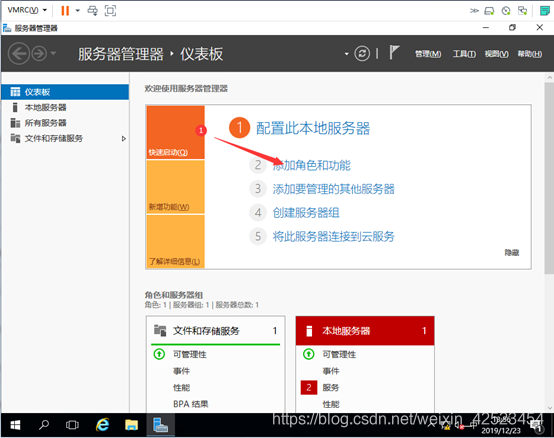The image size is (554, 438).
Task: Send Ctrl+Alt+Del using the VMRC toolbar icon
Action: (x=93, y=11)
